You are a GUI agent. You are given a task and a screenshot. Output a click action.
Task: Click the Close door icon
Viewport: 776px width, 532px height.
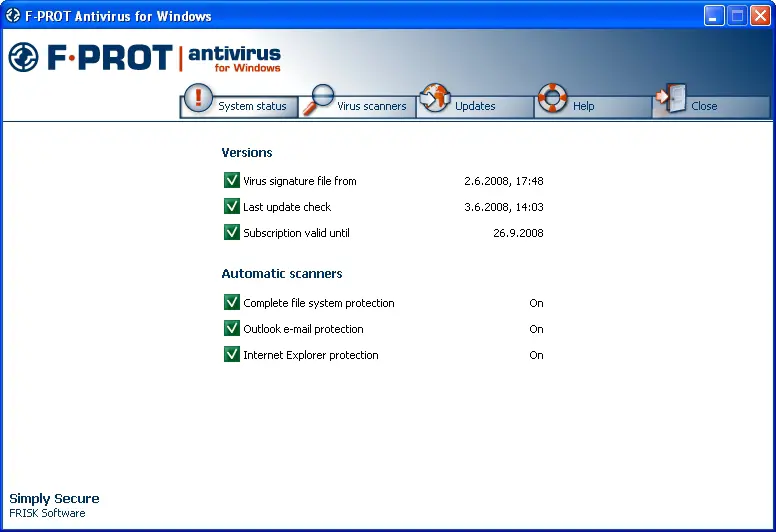tap(671, 97)
